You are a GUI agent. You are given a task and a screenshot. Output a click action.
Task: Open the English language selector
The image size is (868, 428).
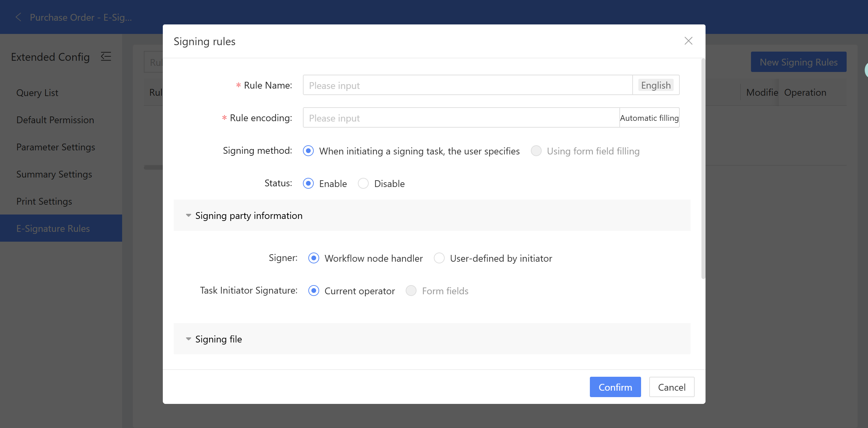(x=656, y=85)
